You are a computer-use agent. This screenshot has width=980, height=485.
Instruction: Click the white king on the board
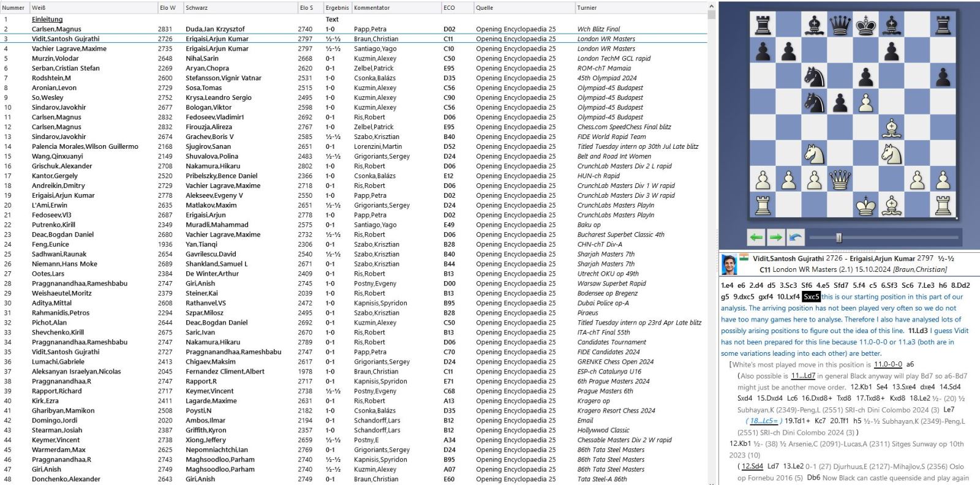[x=865, y=206]
